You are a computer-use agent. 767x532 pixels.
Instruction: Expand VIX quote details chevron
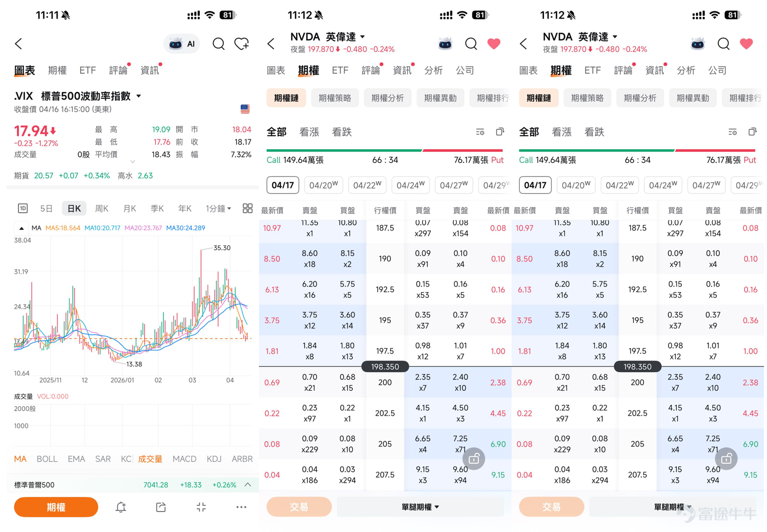pyautogui.click(x=132, y=162)
